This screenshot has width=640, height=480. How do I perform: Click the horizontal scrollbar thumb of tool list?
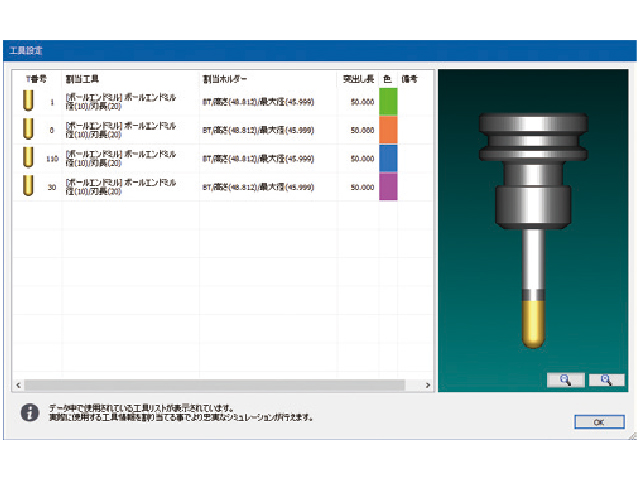[214, 385]
